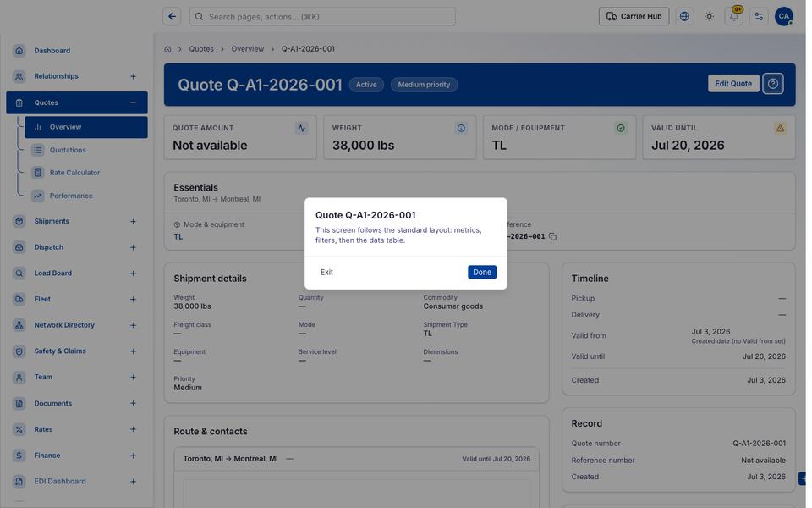812x508 pixels.
Task: Click the help question mark icon
Action: (x=772, y=84)
